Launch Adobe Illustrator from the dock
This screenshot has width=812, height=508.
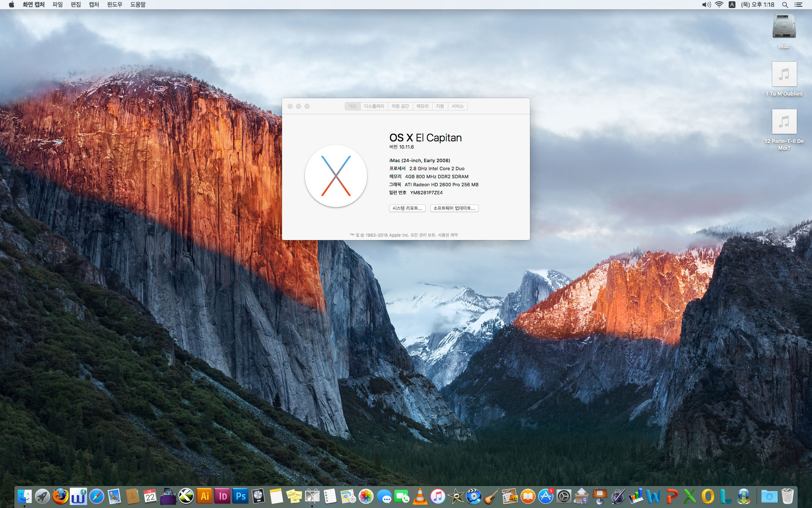(205, 496)
